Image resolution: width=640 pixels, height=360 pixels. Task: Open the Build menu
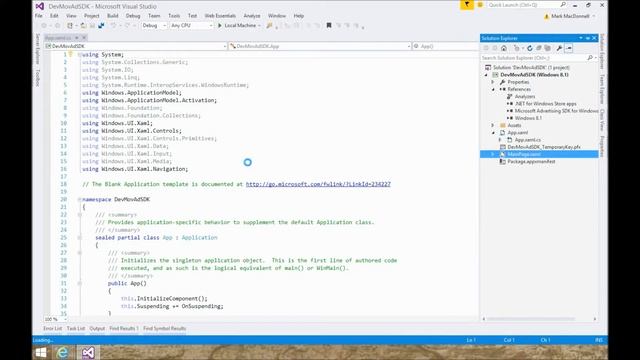(x=113, y=16)
